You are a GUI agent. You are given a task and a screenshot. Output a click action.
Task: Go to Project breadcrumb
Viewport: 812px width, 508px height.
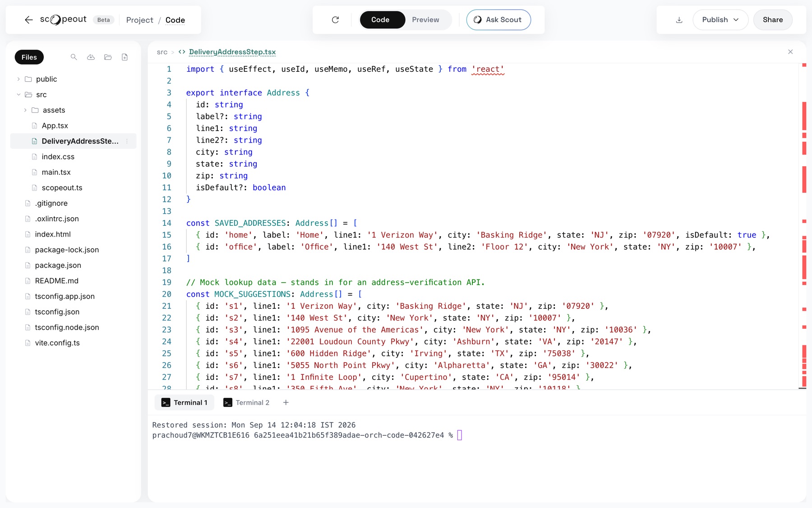[140, 20]
